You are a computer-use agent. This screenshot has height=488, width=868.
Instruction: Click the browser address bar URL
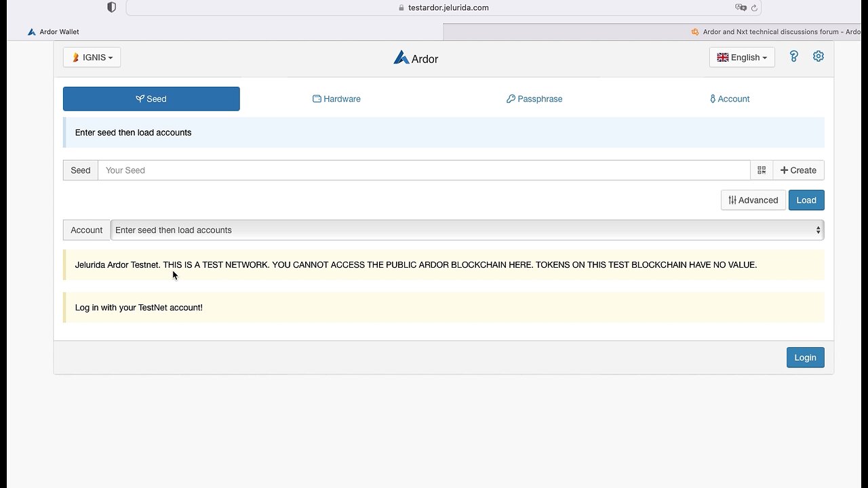coord(443,7)
